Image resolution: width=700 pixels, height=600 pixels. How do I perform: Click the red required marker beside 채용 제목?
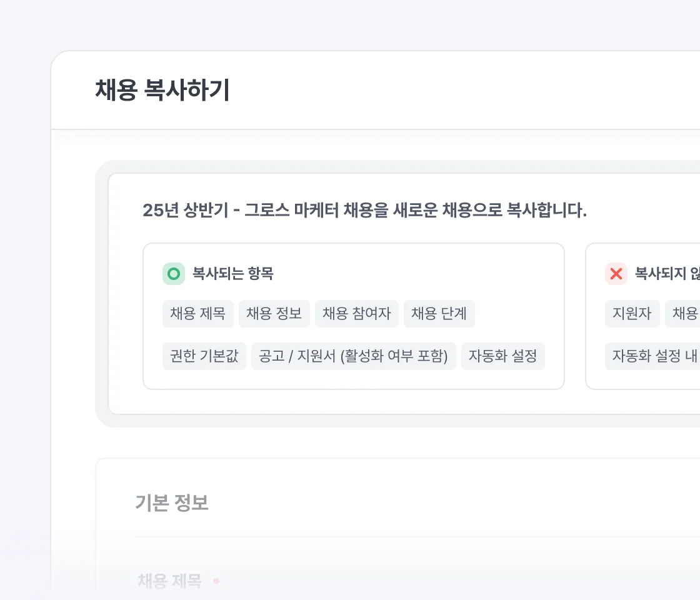216,581
